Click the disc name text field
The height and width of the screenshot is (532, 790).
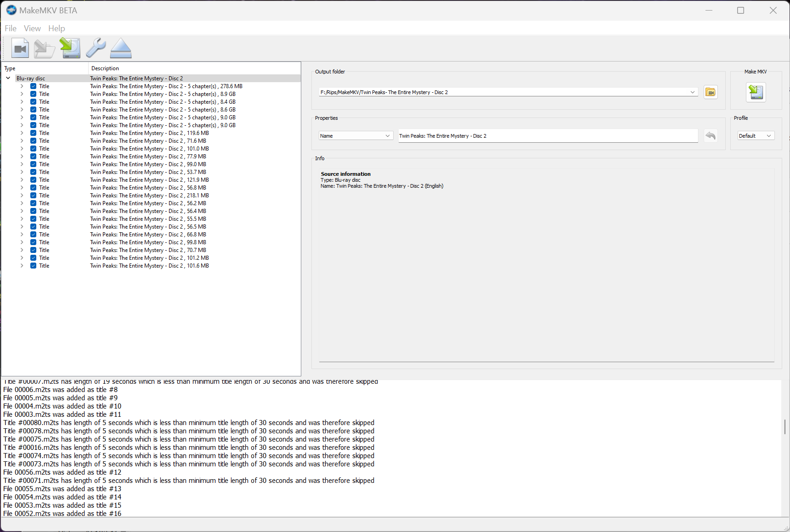[548, 136]
